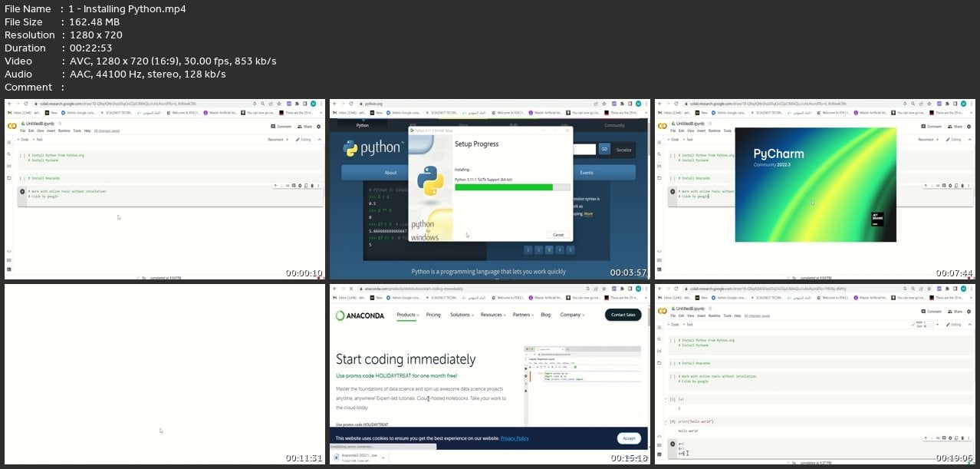This screenshot has width=980, height=469.
Task: Click the Events button on the python.org page
Action: pyautogui.click(x=587, y=173)
